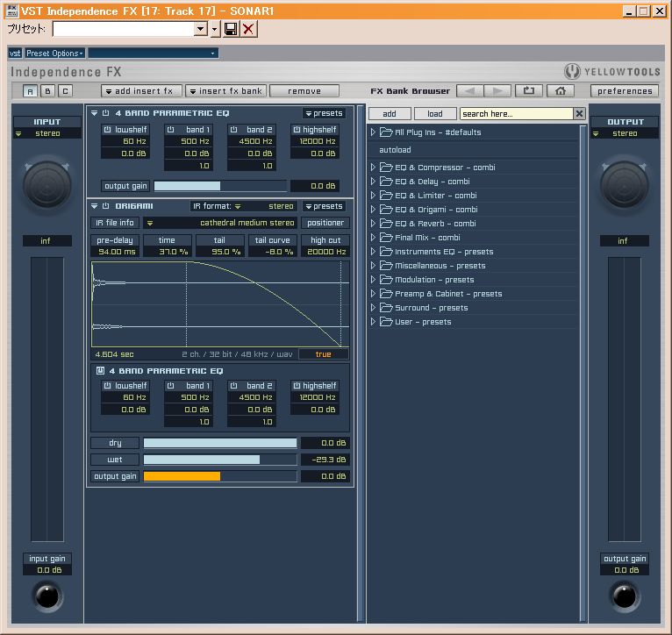672x635 pixels.
Task: Click the FX Bank Browser back arrow
Action: (x=469, y=91)
